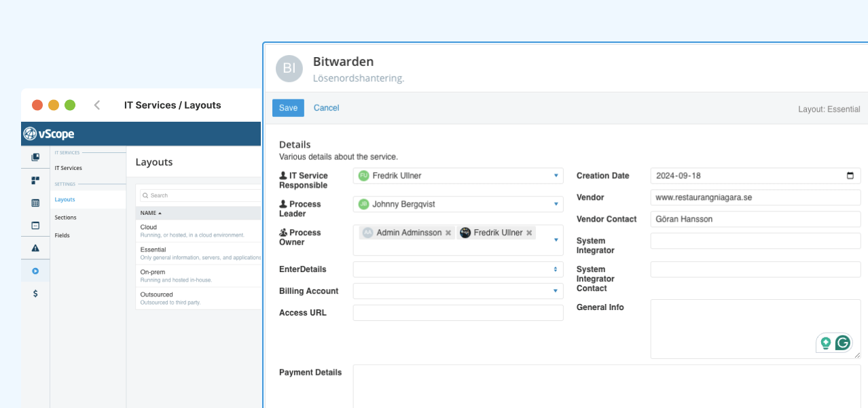
Task: Click inside the Payment Details textarea
Action: 607,386
